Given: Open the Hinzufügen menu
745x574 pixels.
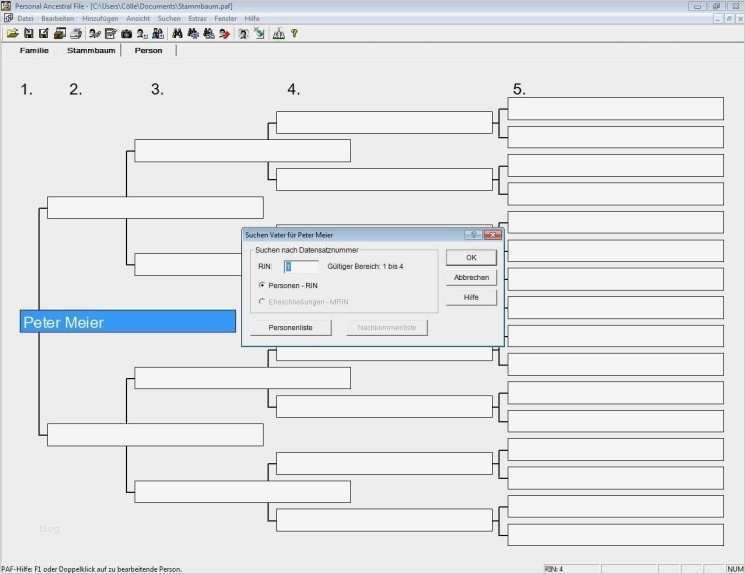Looking at the screenshot, I should click(x=100, y=19).
